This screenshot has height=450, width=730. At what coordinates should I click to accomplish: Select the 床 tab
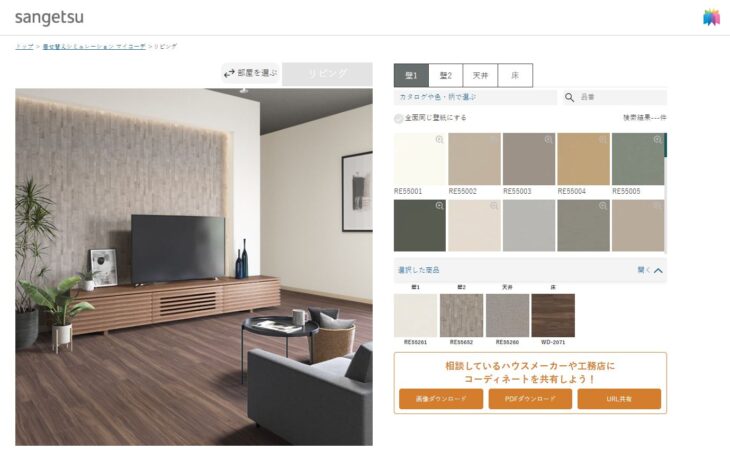click(x=515, y=75)
